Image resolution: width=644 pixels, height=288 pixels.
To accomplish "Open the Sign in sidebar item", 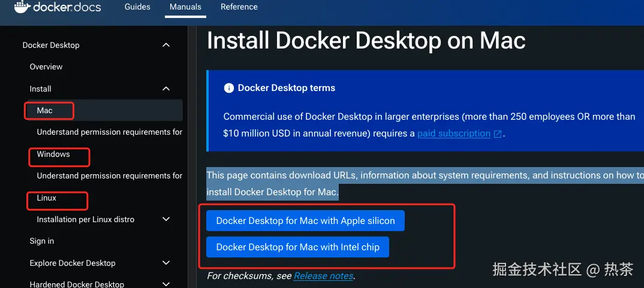I will (x=41, y=241).
